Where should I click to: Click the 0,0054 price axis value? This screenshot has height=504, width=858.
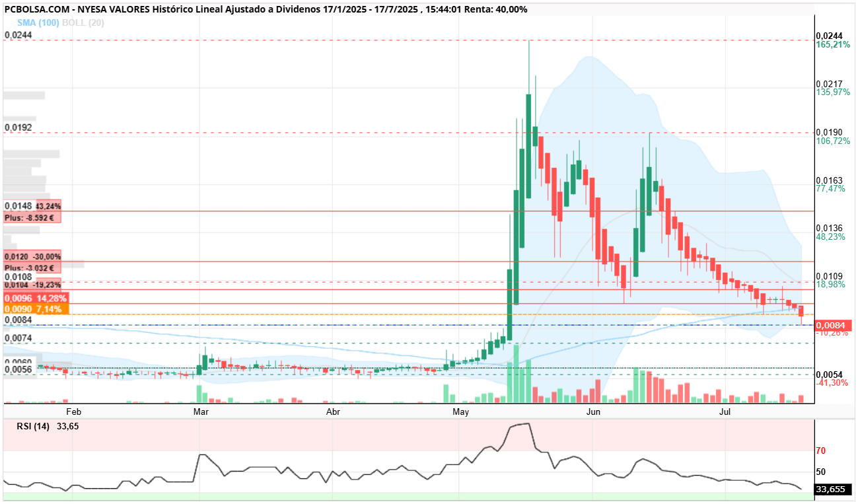830,375
